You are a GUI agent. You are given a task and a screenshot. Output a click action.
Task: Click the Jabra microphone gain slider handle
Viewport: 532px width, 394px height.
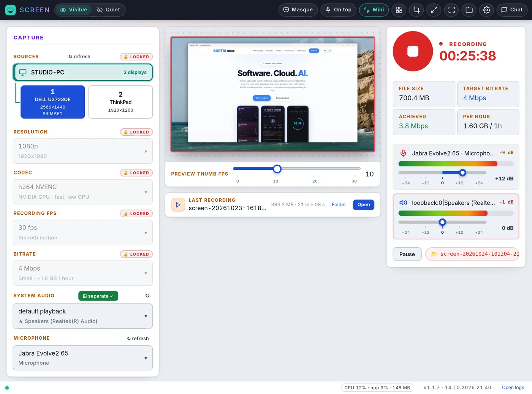click(x=462, y=173)
